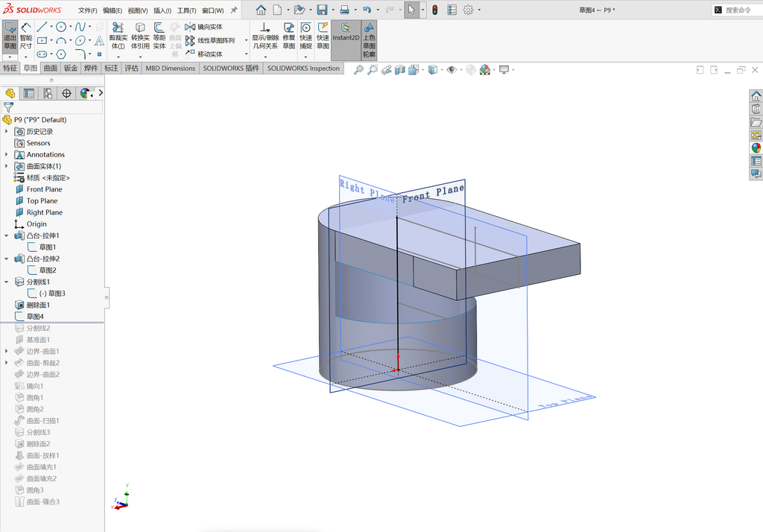Expand the 历史记录 tree node
Viewport: 763px width, 532px height.
pyautogui.click(x=6, y=131)
